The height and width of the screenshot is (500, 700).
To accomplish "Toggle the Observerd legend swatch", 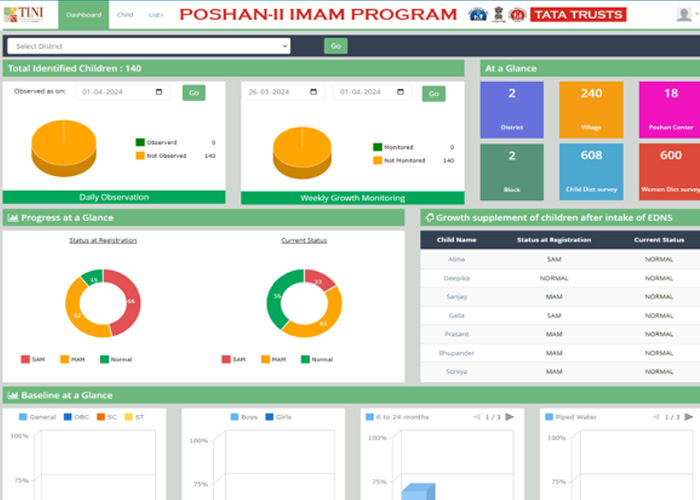I will pyautogui.click(x=140, y=142).
